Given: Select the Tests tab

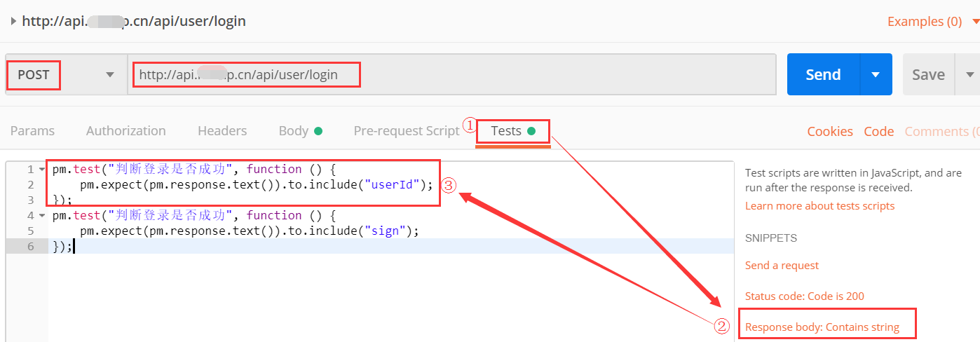Looking at the screenshot, I should [506, 131].
